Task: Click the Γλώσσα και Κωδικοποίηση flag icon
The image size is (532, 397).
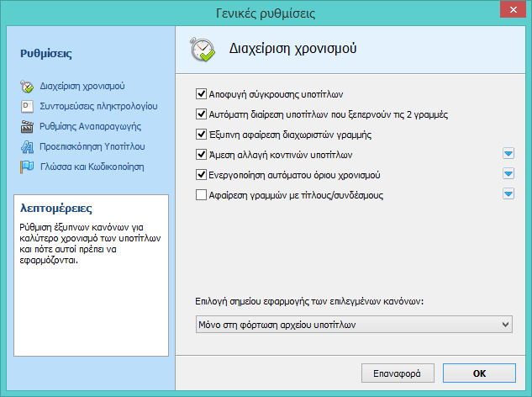Action: 25,167
